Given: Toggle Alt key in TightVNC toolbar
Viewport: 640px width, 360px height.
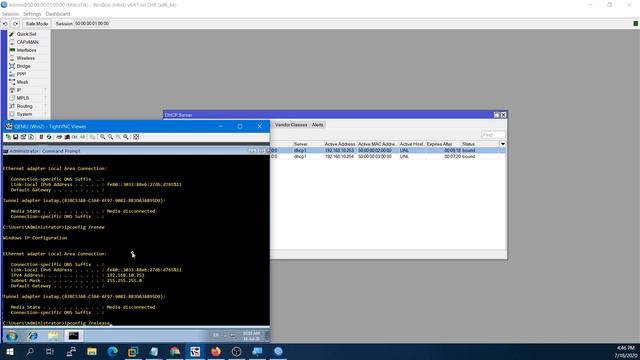Looking at the screenshot, I should coord(82,137).
